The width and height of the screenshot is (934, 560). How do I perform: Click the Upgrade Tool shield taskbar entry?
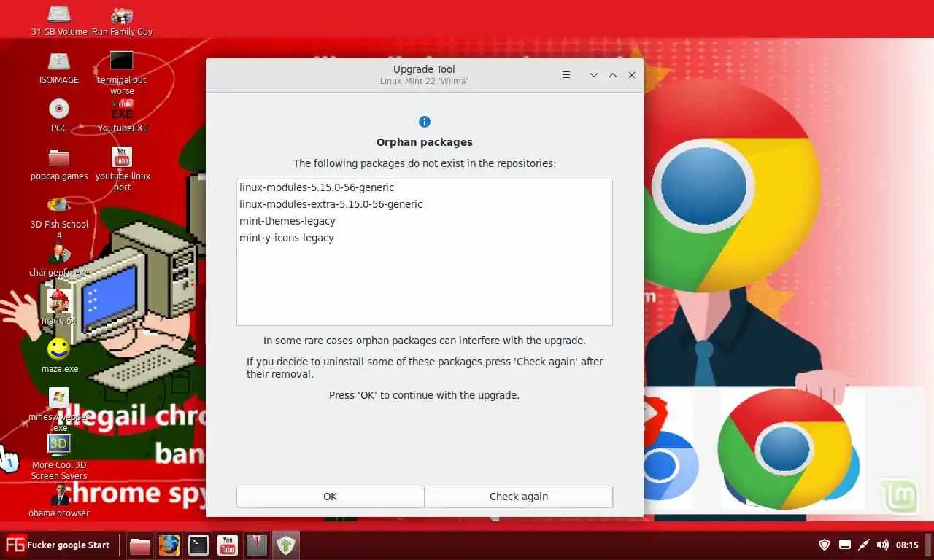pos(286,545)
